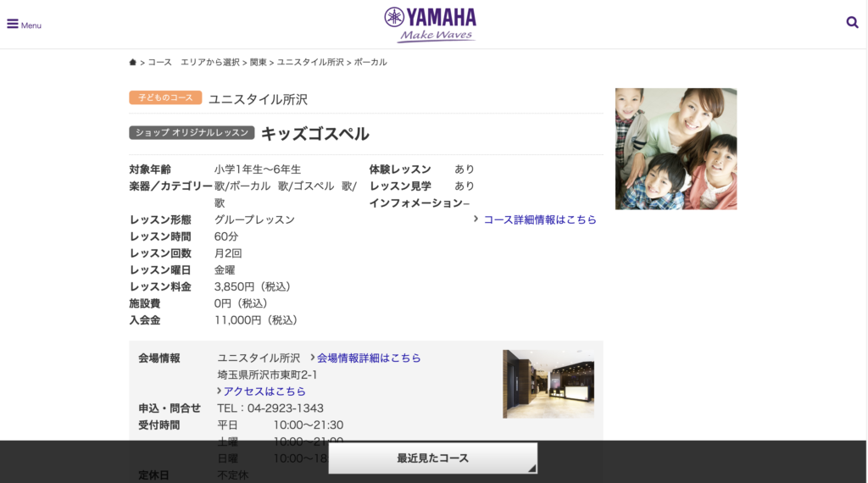Expand 最近見たコース panel button
Image resolution: width=868 pixels, height=483 pixels.
pos(433,458)
